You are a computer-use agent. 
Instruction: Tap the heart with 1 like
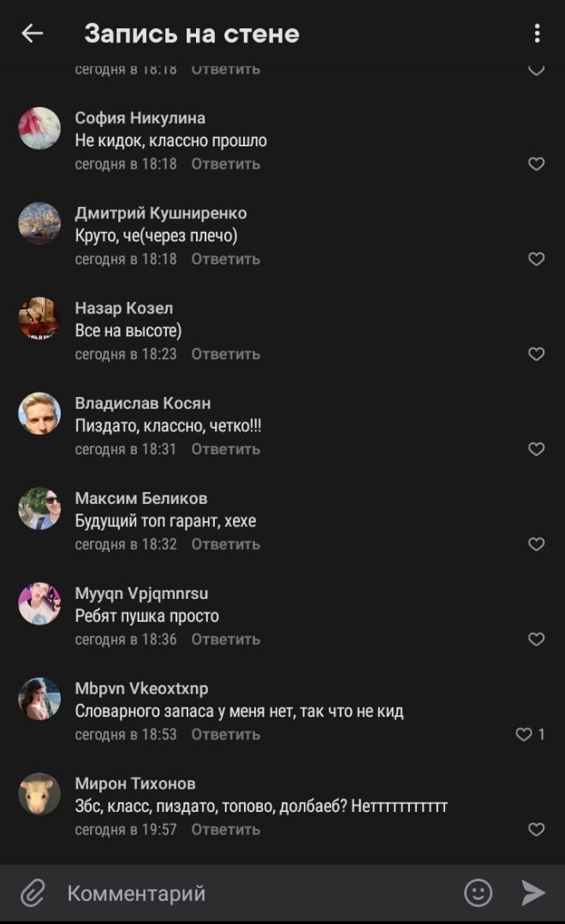524,734
